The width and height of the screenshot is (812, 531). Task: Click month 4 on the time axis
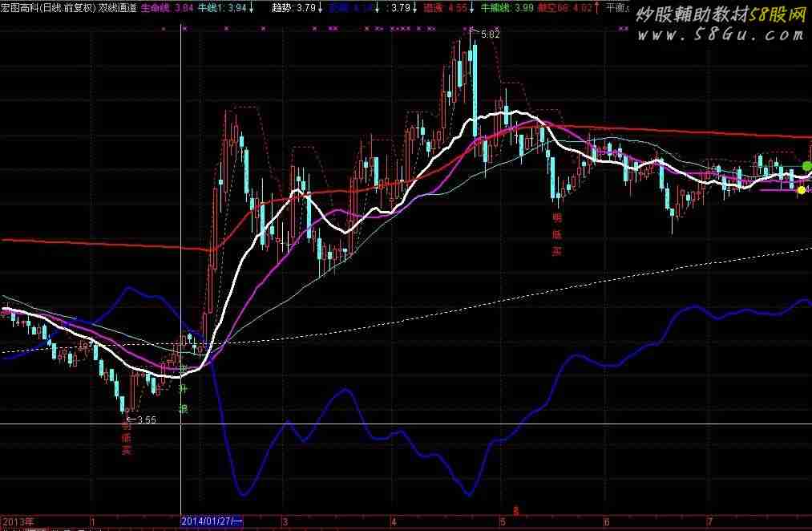coord(394,521)
